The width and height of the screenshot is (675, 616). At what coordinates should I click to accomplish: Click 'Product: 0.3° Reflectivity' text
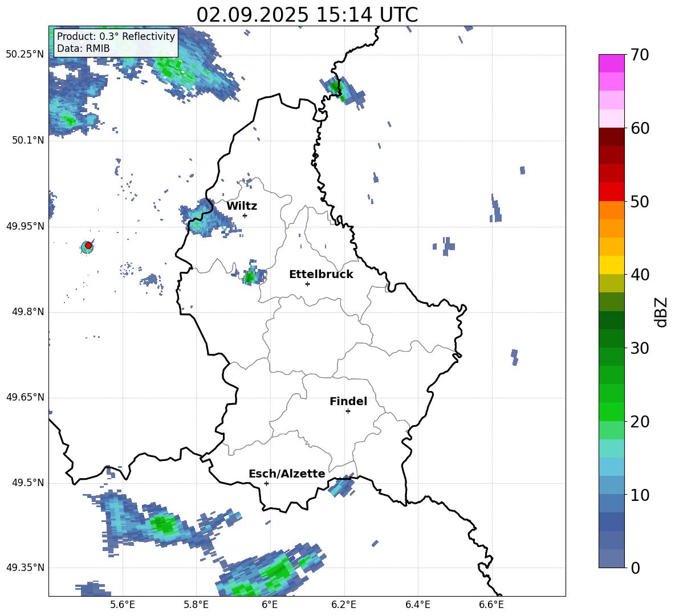(x=116, y=36)
